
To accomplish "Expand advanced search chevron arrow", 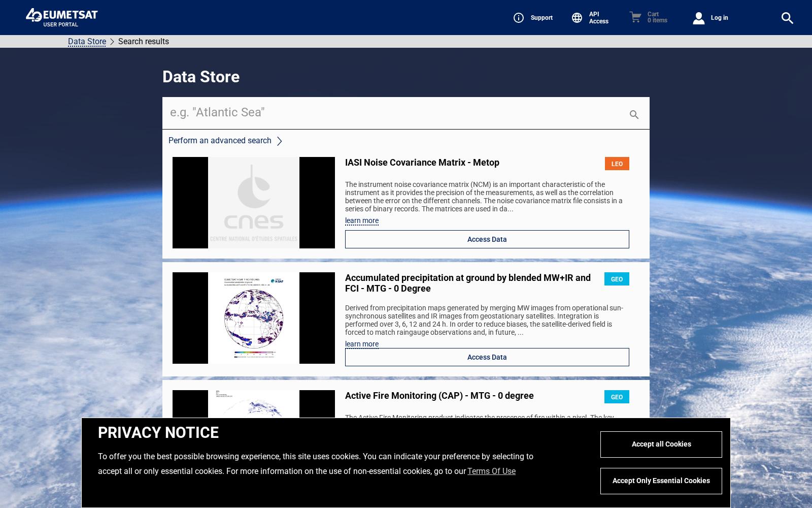I will pos(279,141).
